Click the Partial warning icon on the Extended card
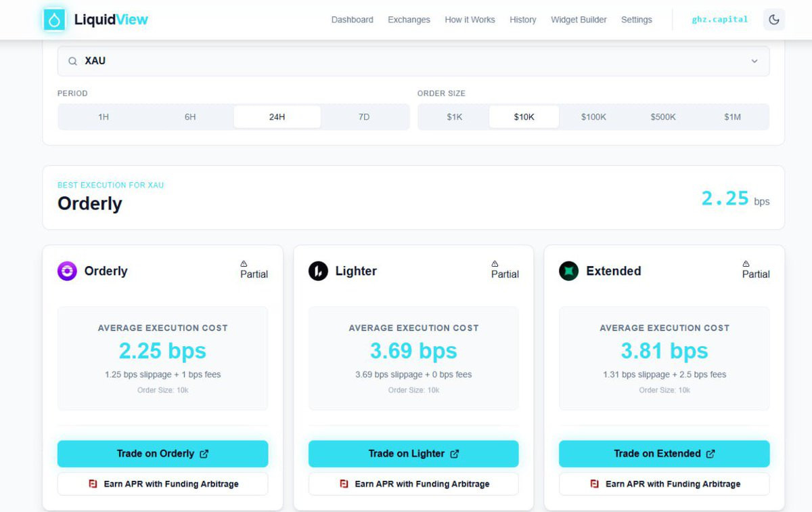812x512 pixels. pos(746,263)
